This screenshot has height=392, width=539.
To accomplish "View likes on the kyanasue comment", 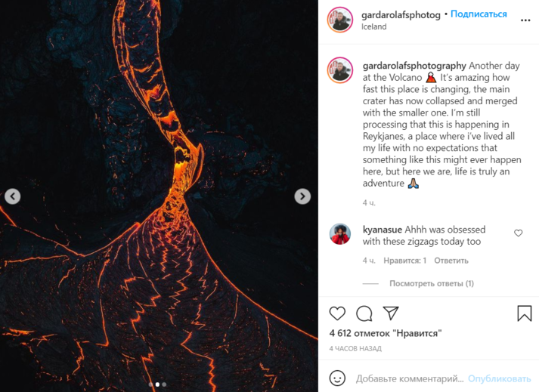I will [x=405, y=261].
